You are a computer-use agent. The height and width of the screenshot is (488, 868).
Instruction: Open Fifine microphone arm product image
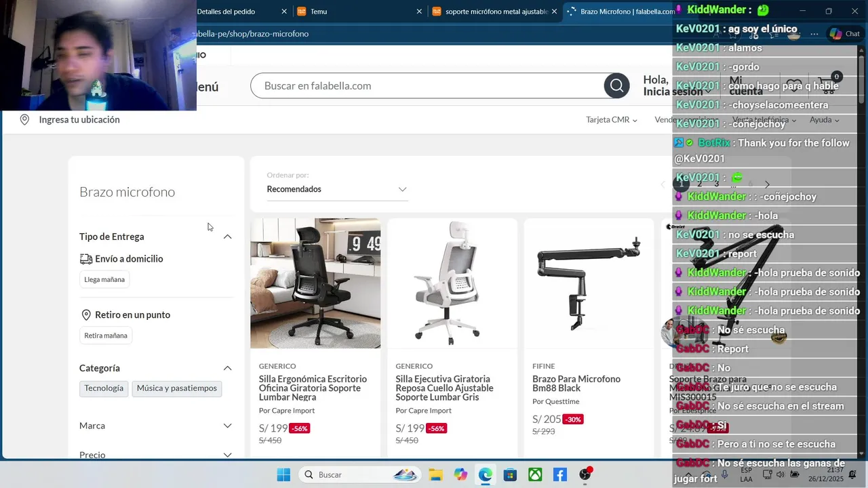click(589, 283)
